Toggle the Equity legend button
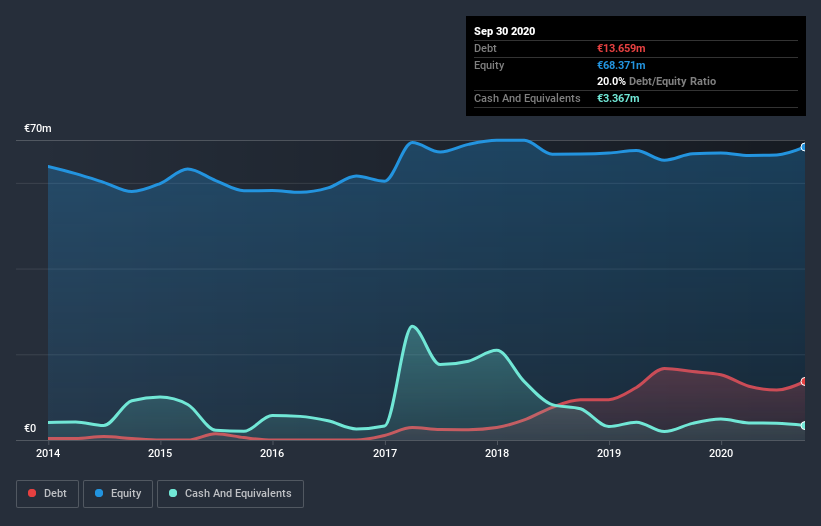The width and height of the screenshot is (821, 526). coord(118,494)
